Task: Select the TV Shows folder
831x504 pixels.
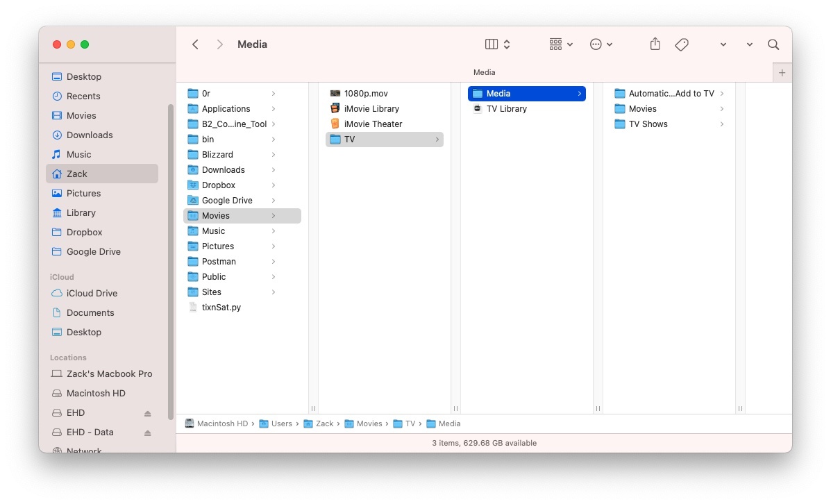Action: click(x=669, y=124)
